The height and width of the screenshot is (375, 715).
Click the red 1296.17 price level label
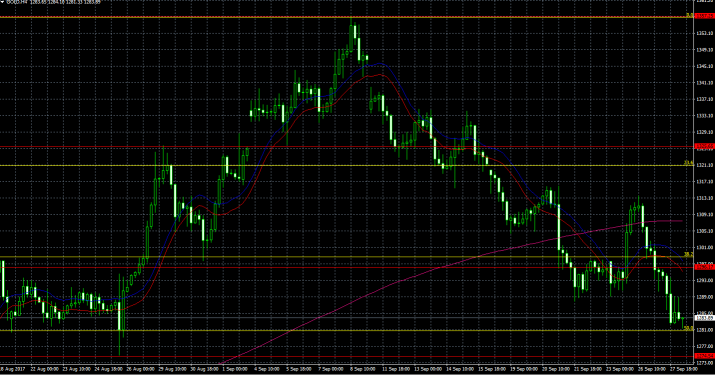tap(705, 267)
